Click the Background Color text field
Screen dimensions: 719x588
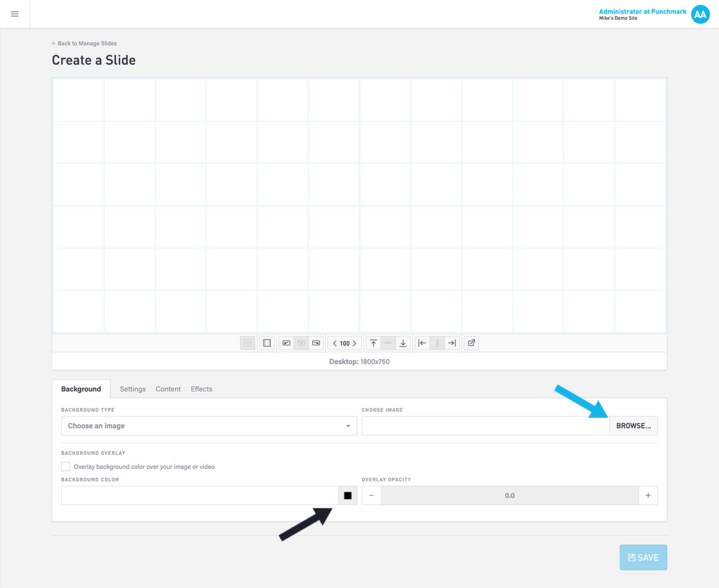200,496
